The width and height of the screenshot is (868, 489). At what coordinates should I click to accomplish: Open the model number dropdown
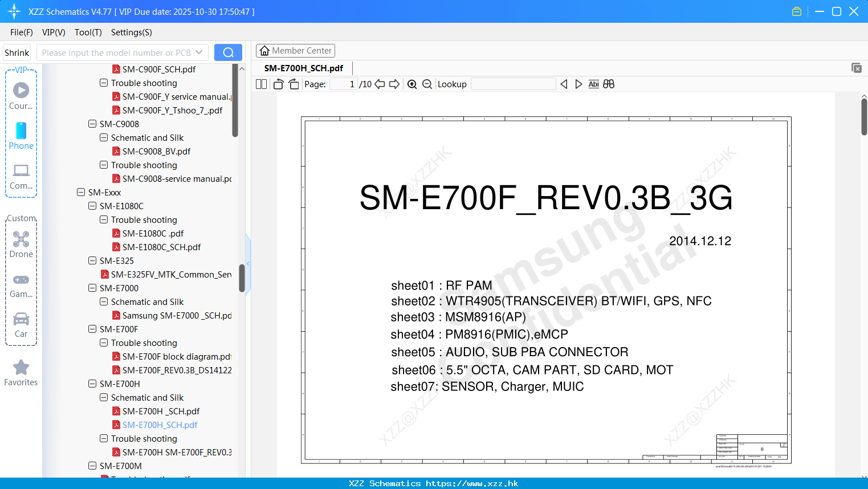[199, 52]
